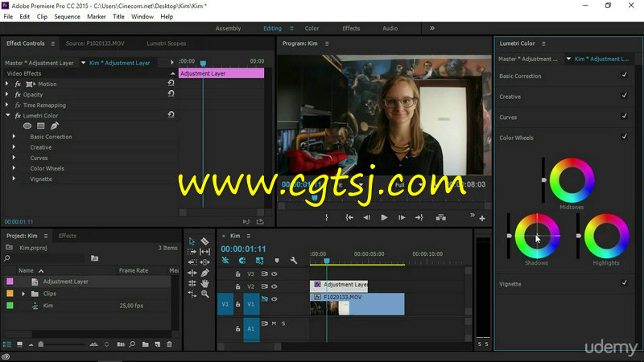Open Sequence menu
This screenshot has height=362, width=644.
click(67, 16)
